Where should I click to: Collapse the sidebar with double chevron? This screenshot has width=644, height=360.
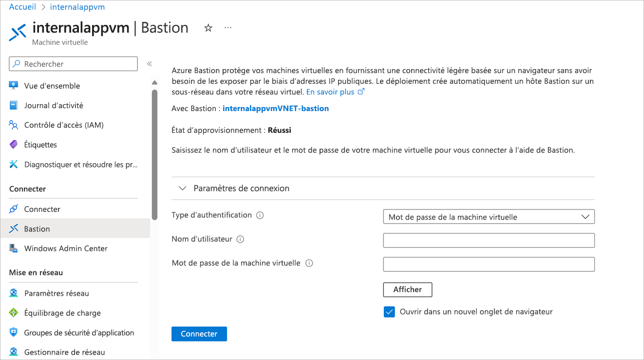click(x=150, y=64)
